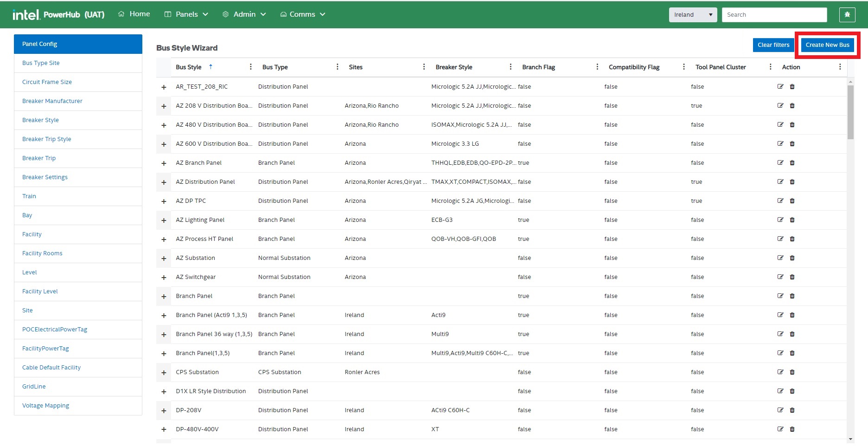This screenshot has width=868, height=447.
Task: Click the Intel logo
Action: pos(26,15)
